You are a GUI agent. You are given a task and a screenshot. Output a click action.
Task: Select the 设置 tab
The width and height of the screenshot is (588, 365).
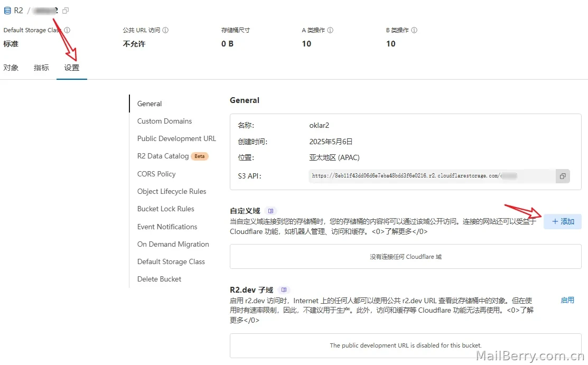[72, 68]
